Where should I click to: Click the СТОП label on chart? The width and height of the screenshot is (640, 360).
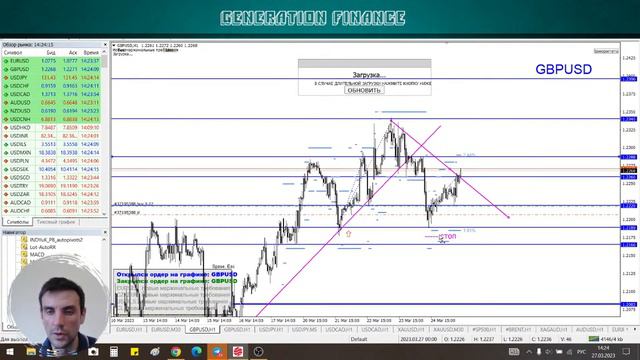point(447,237)
